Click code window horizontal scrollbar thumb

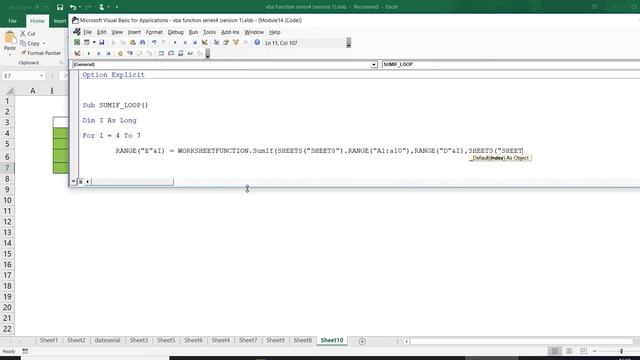[132, 182]
